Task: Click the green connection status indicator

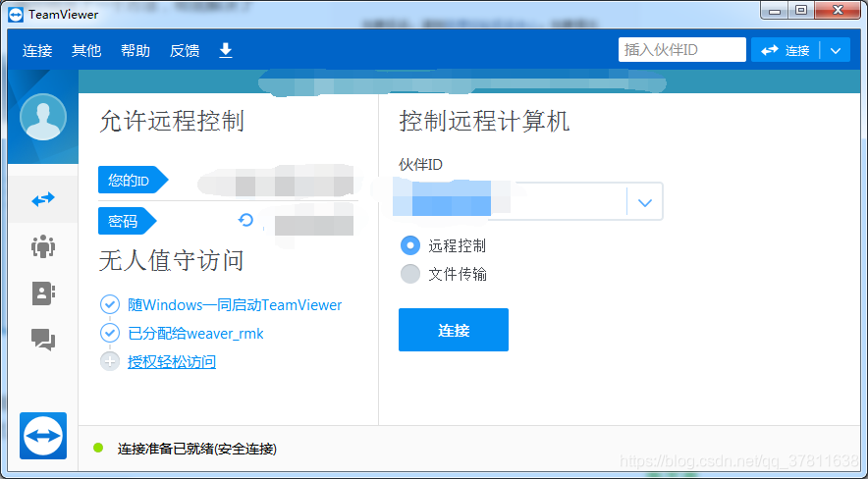Action: 98,448
